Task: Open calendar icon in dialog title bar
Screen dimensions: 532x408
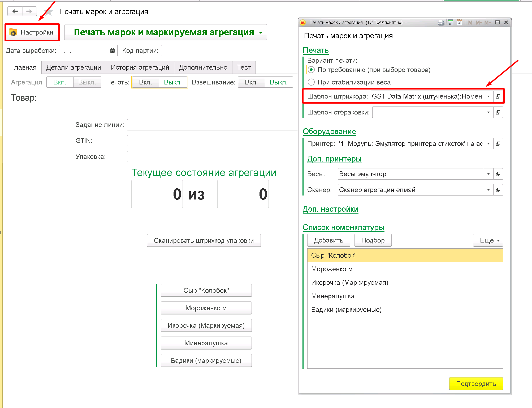Action: (x=460, y=23)
